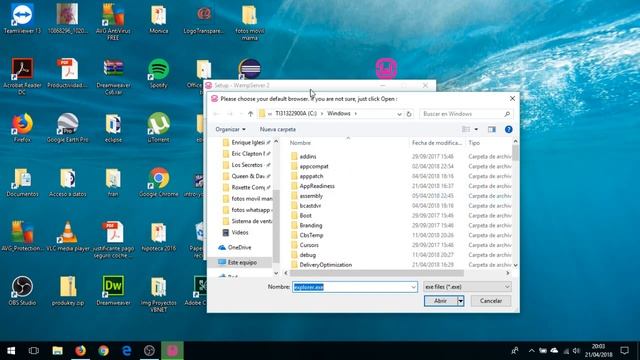Open AVG AntiVirus FREE desktop icon
The width and height of the screenshot is (640, 360).
(x=113, y=21)
